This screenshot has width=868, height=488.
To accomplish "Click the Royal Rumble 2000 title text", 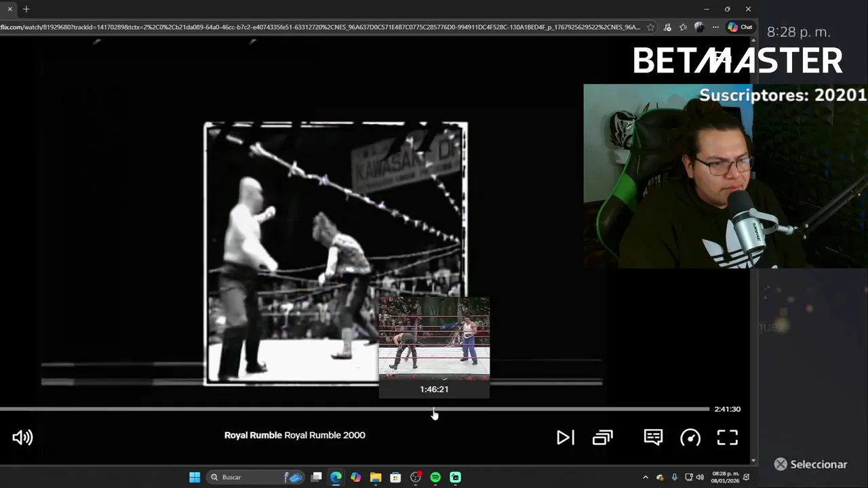I will (325, 435).
